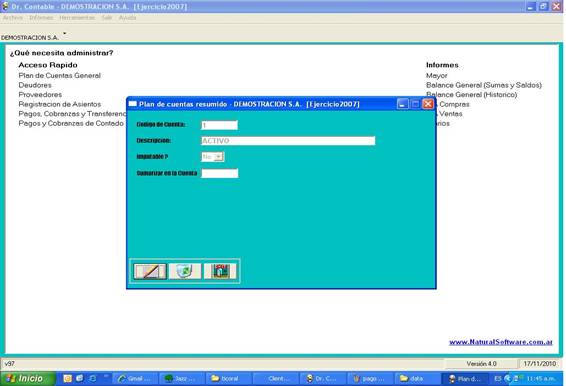
Task: Open Registracion de Asientos link
Action: [60, 104]
